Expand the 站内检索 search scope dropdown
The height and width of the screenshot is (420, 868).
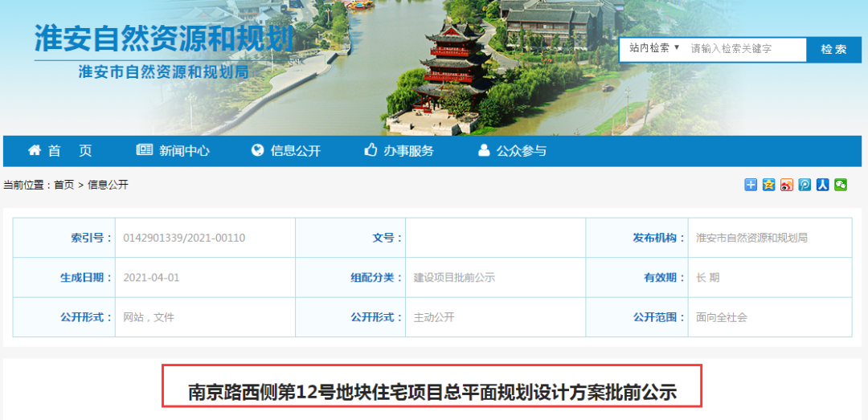click(654, 48)
